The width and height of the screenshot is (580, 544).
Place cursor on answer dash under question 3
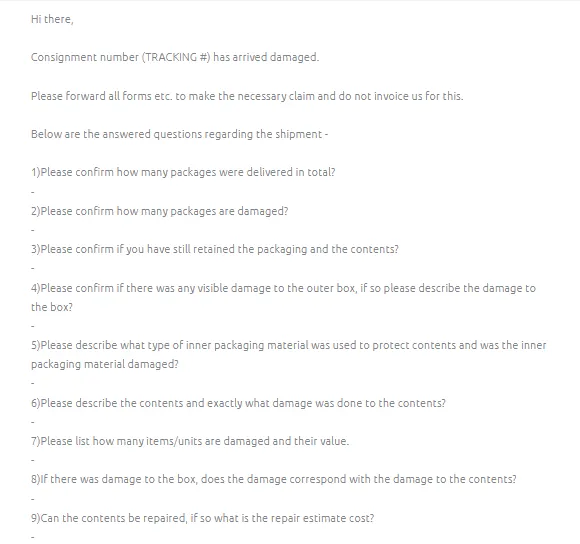[33, 268]
